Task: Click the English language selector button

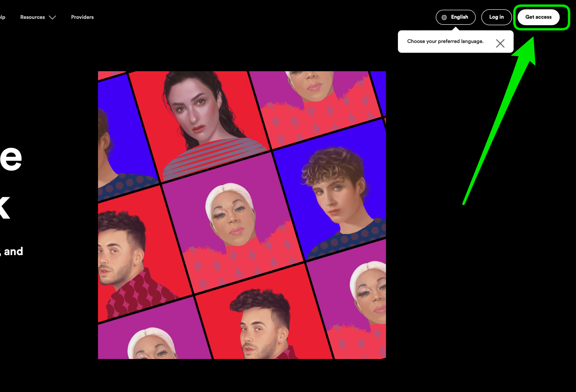Action: click(456, 17)
